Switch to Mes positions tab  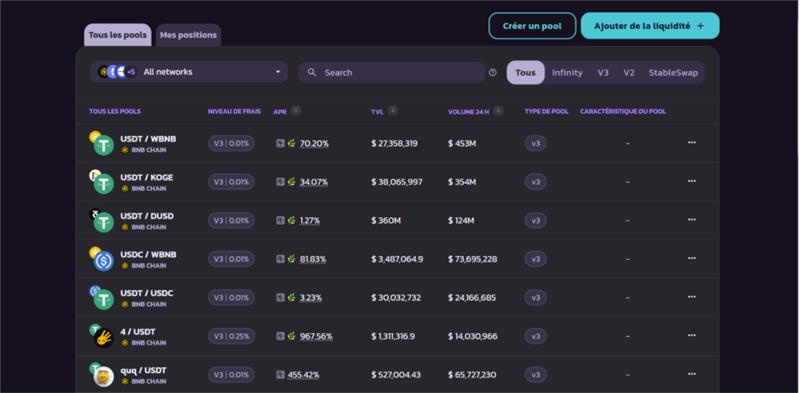[x=188, y=35]
